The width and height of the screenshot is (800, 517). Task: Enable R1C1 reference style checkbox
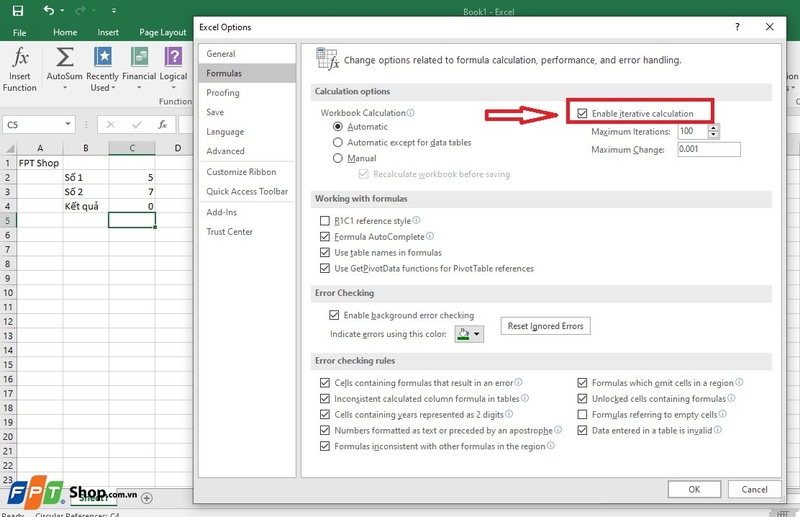coord(324,220)
